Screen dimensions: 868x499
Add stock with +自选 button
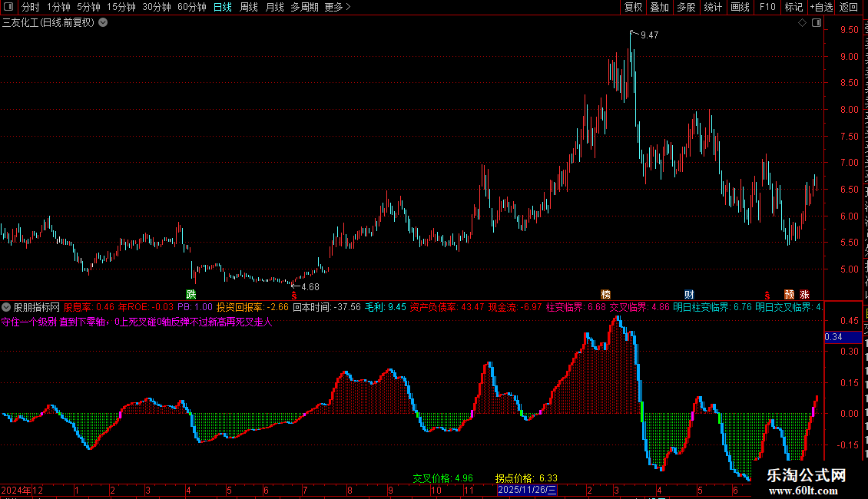[821, 7]
